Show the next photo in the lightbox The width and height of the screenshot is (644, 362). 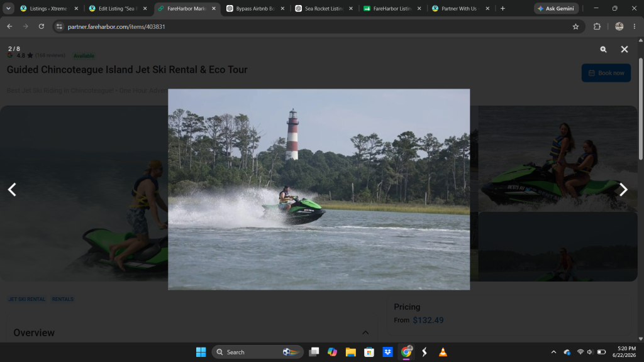tap(623, 189)
